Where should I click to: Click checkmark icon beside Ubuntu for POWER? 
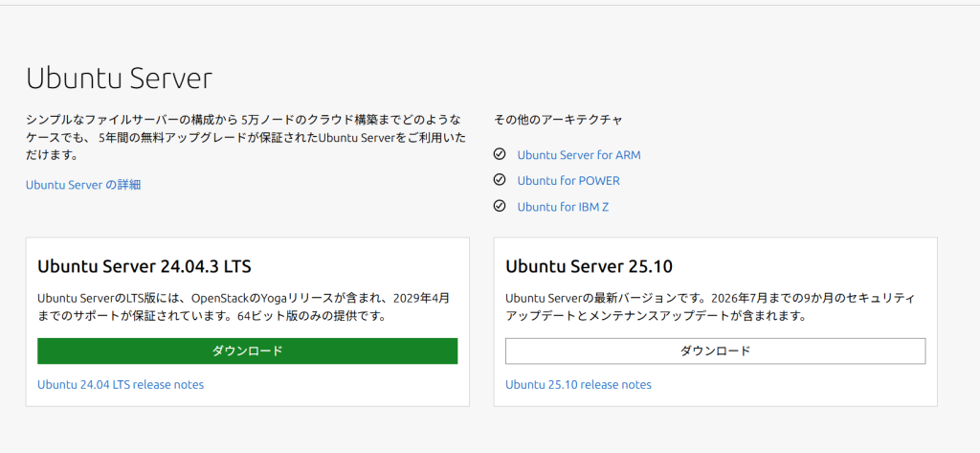[499, 180]
